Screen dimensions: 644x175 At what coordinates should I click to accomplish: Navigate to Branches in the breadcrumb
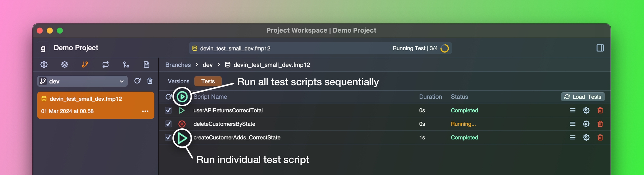(178, 65)
